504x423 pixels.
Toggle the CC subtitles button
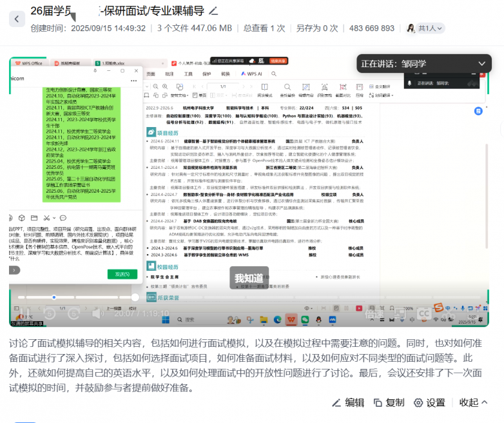[423, 313]
